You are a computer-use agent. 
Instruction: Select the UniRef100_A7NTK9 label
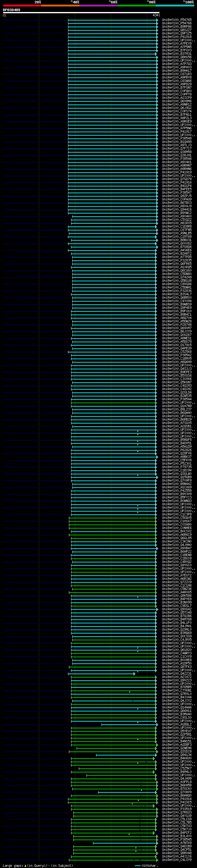point(177,843)
